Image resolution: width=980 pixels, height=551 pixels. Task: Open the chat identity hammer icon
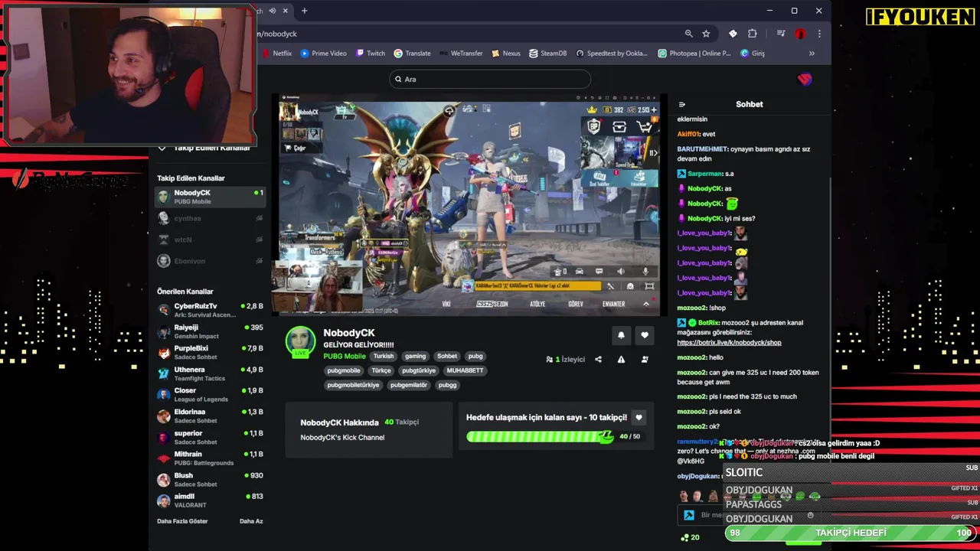click(688, 516)
